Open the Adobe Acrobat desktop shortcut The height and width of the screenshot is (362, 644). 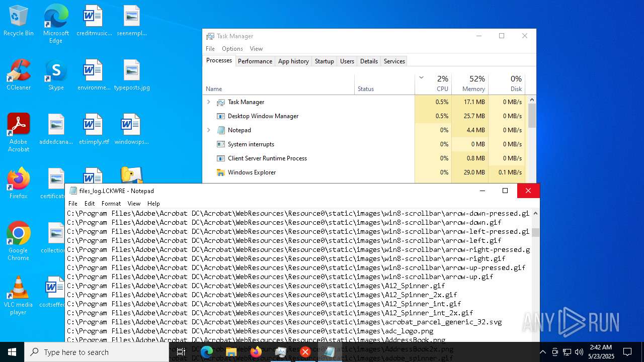[19, 133]
